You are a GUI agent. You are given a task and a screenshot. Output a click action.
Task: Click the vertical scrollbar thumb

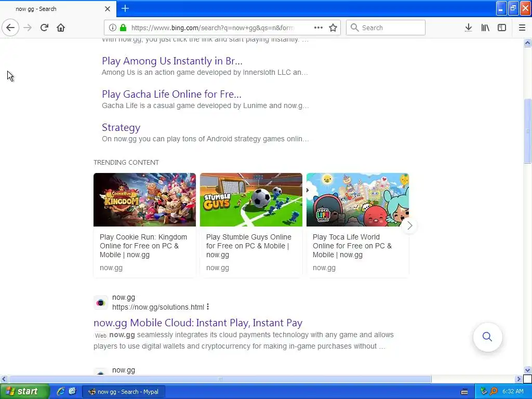527,131
